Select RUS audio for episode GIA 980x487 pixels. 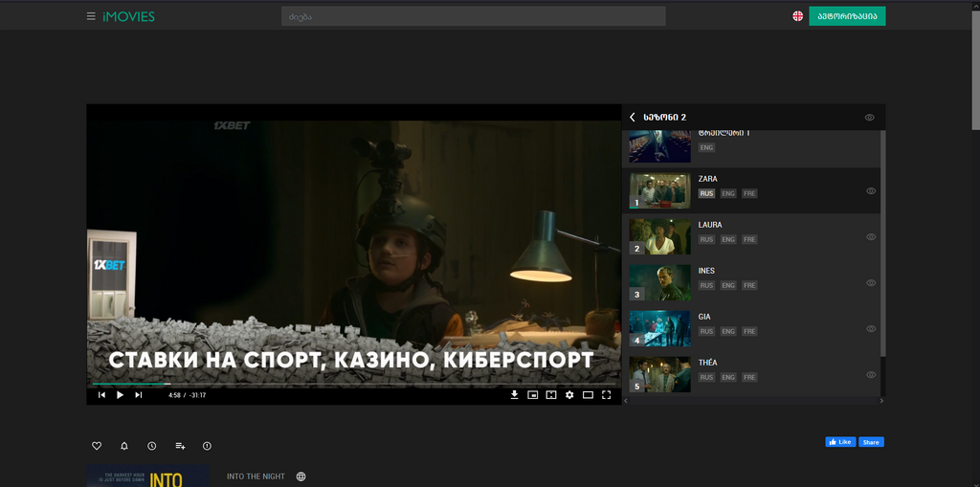(706, 331)
